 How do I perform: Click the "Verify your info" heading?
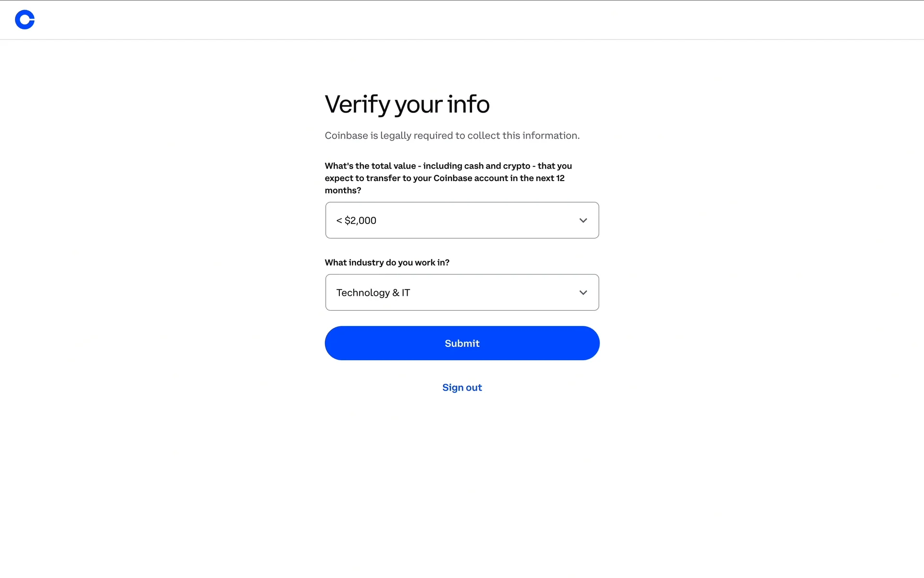[x=407, y=105]
